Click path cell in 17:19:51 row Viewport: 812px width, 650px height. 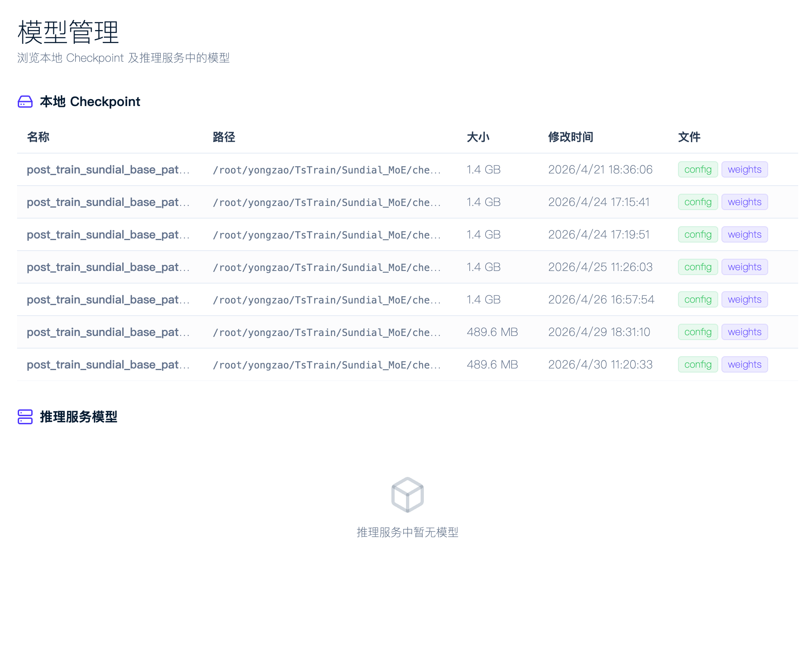(x=327, y=235)
